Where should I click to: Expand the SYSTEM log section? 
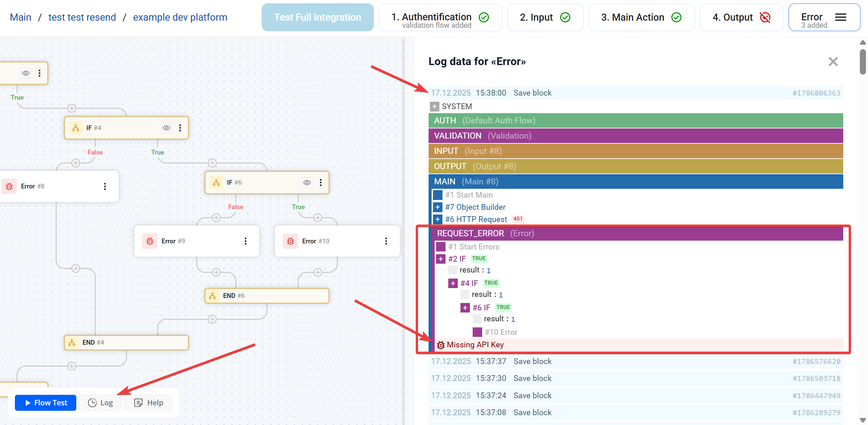[x=434, y=106]
